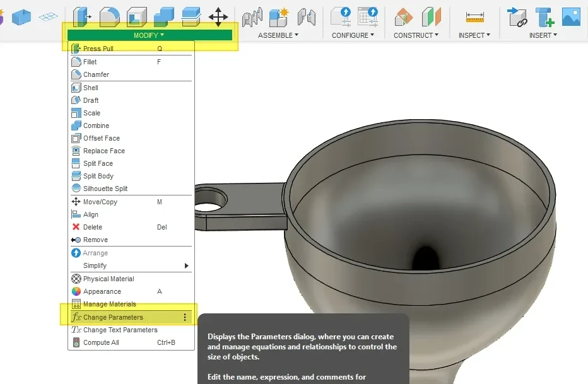Screen dimensions: 588x384
Task: Click the Shell toolbar icon
Action: tap(137, 17)
